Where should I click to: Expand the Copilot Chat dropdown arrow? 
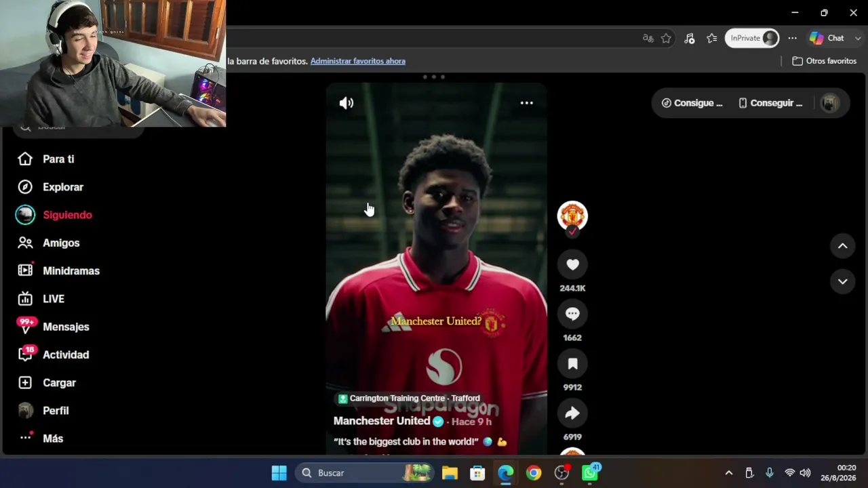tap(858, 39)
